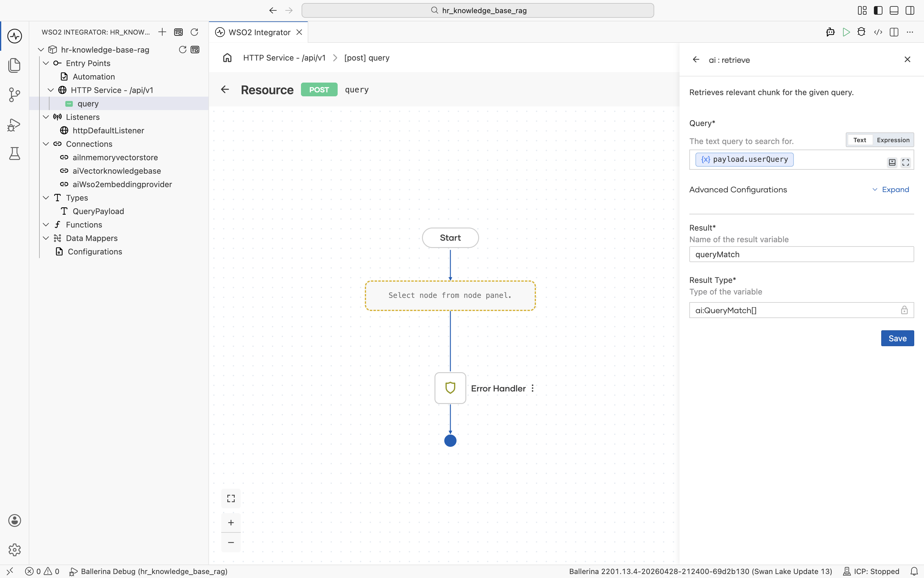Screen dimensions: 924x578
Task: Zoom in on the flow diagram
Action: [231, 523]
